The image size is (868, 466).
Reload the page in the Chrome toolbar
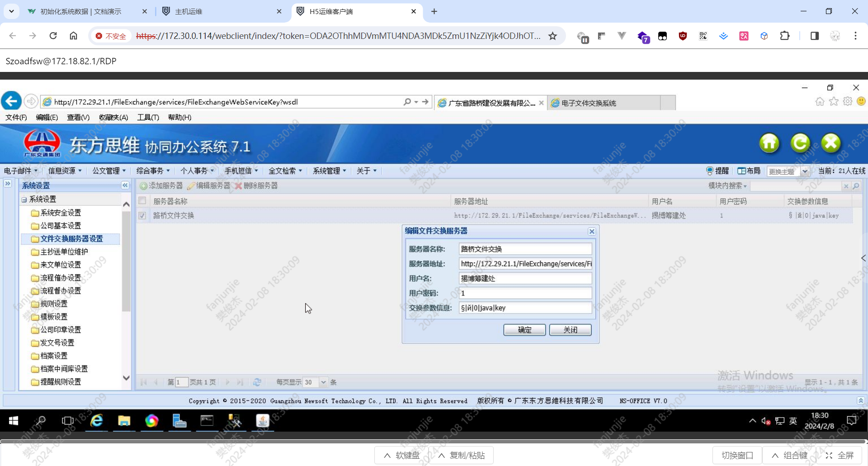53,36
